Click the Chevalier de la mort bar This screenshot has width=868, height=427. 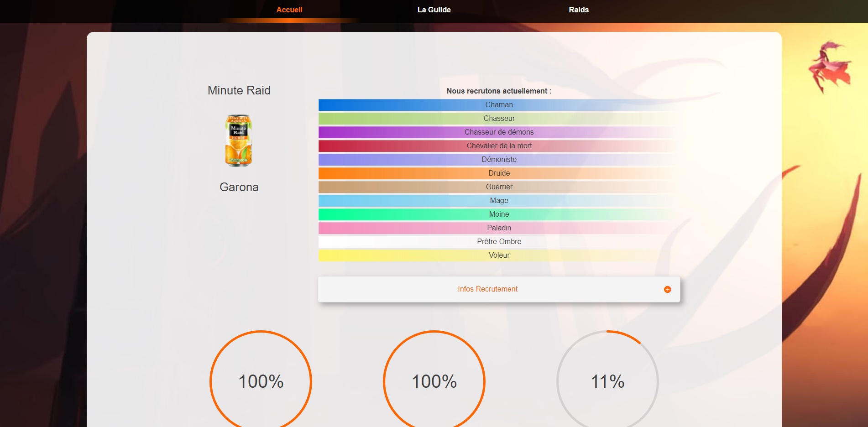coord(499,146)
